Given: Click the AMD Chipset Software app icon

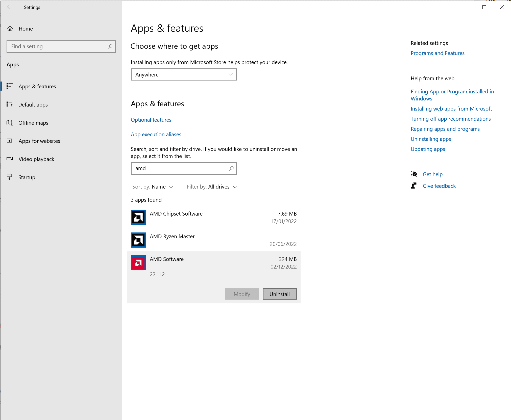Looking at the screenshot, I should (x=138, y=217).
